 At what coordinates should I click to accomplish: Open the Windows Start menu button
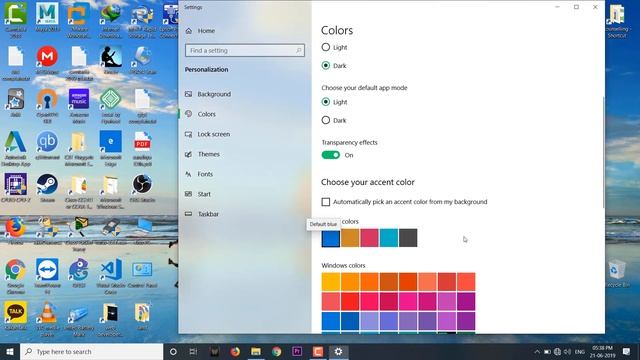(x=10, y=351)
